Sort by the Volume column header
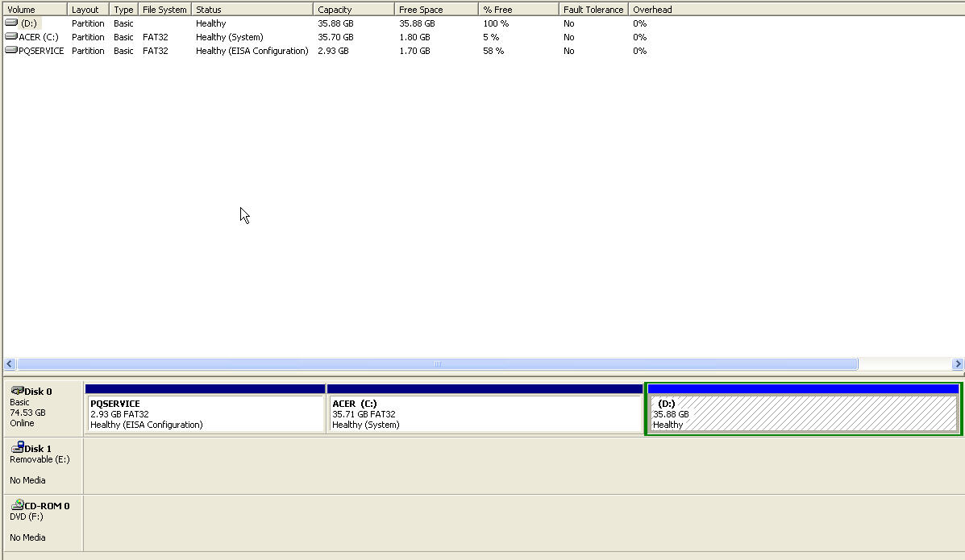 click(35, 9)
